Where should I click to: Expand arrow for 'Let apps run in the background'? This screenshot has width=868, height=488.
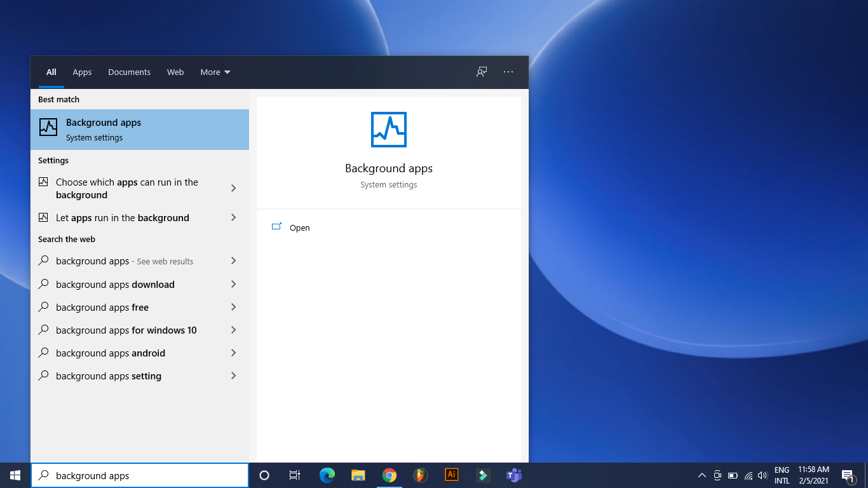pyautogui.click(x=233, y=217)
